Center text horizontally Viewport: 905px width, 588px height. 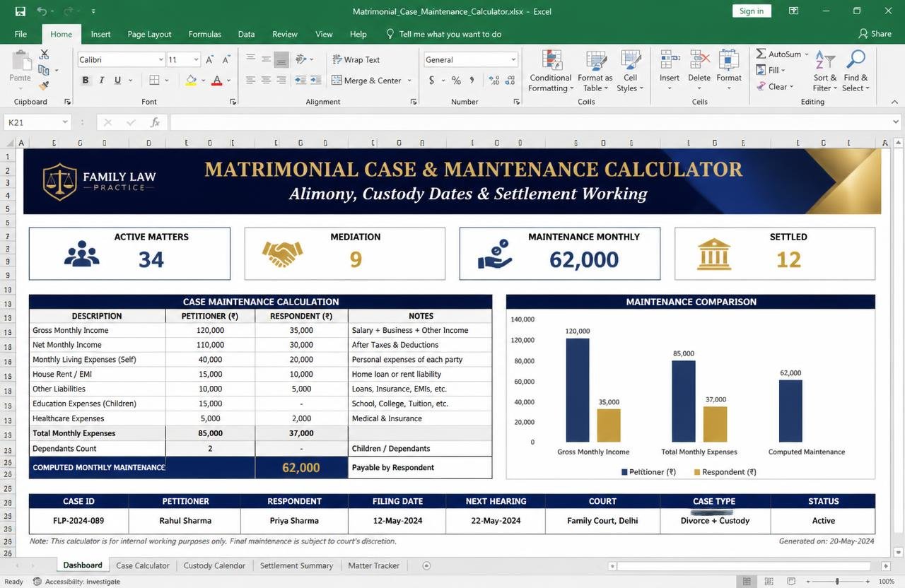[266, 81]
